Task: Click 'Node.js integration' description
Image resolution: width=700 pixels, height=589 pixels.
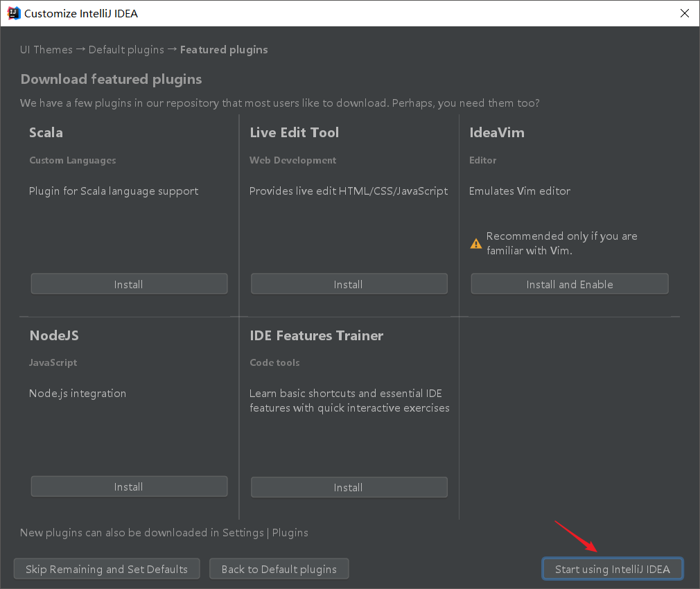Action: [78, 394]
